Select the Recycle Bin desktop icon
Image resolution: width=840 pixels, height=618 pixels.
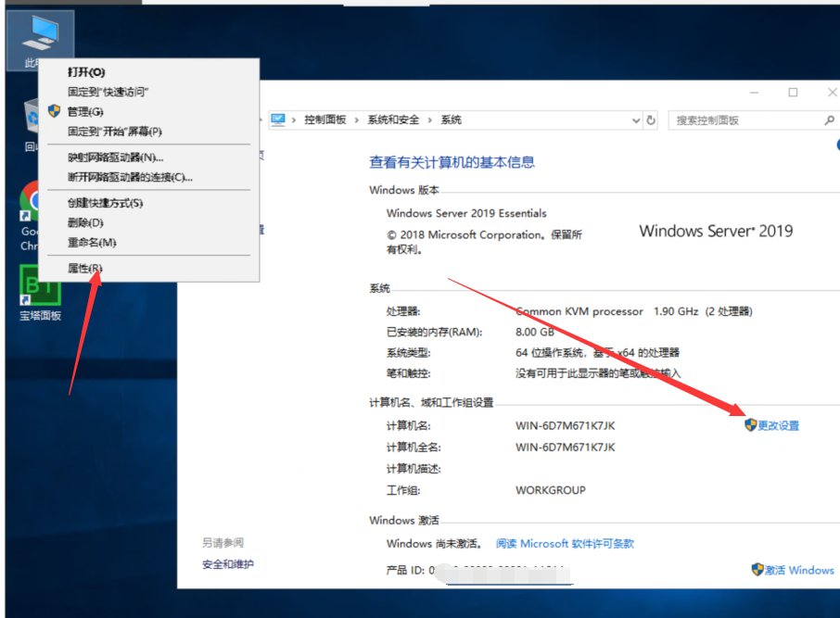click(32, 124)
